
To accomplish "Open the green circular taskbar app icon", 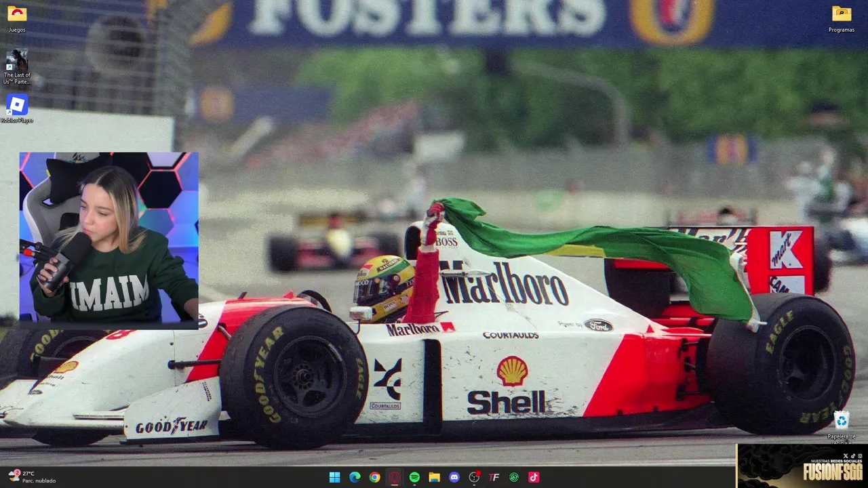I will pyautogui.click(x=514, y=477).
